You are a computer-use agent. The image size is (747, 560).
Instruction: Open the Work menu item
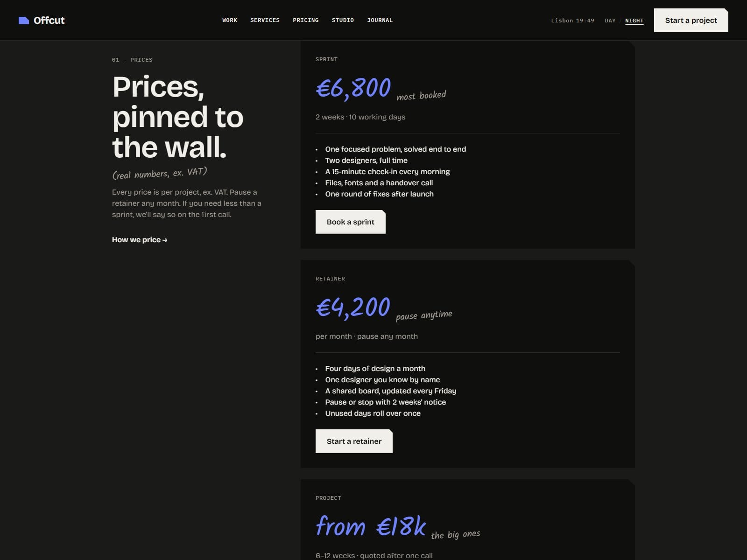click(x=230, y=20)
